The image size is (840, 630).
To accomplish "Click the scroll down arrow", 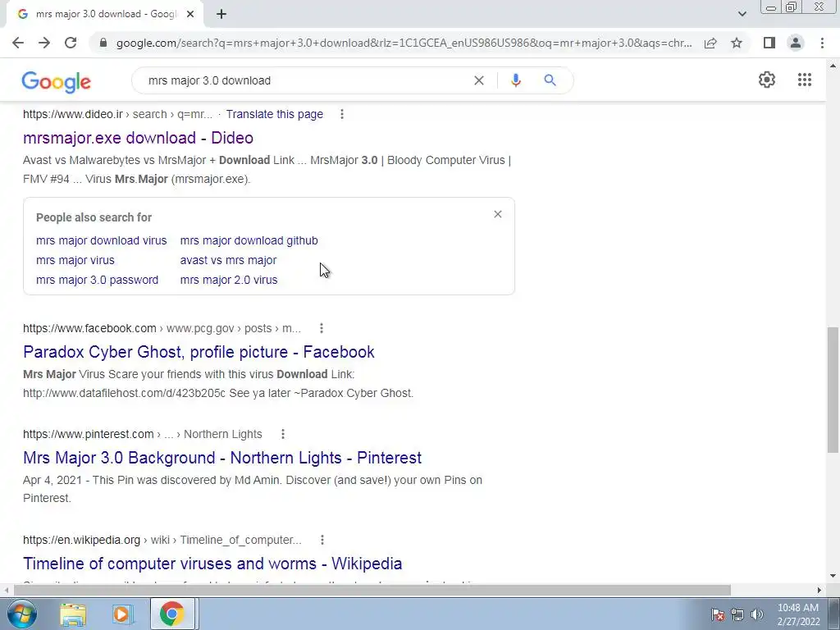I will click(x=833, y=576).
